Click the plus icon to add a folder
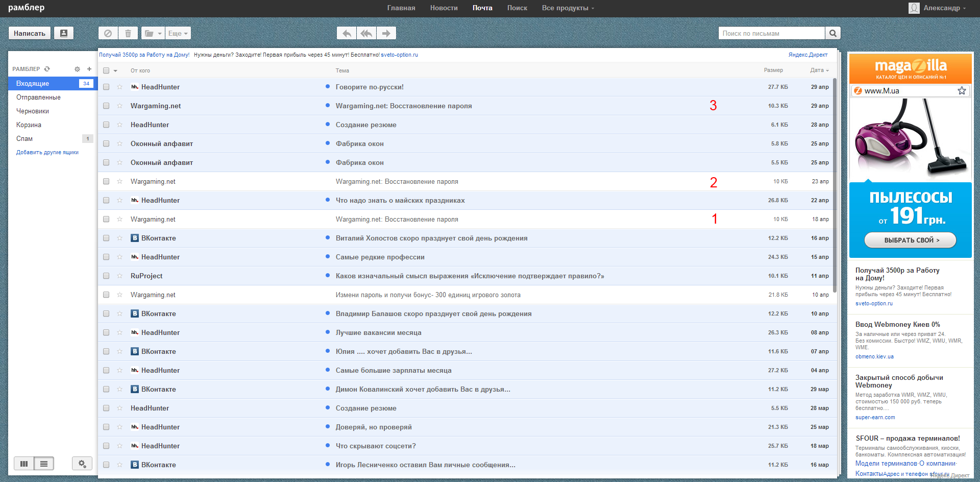This screenshot has width=980, height=482. [89, 69]
